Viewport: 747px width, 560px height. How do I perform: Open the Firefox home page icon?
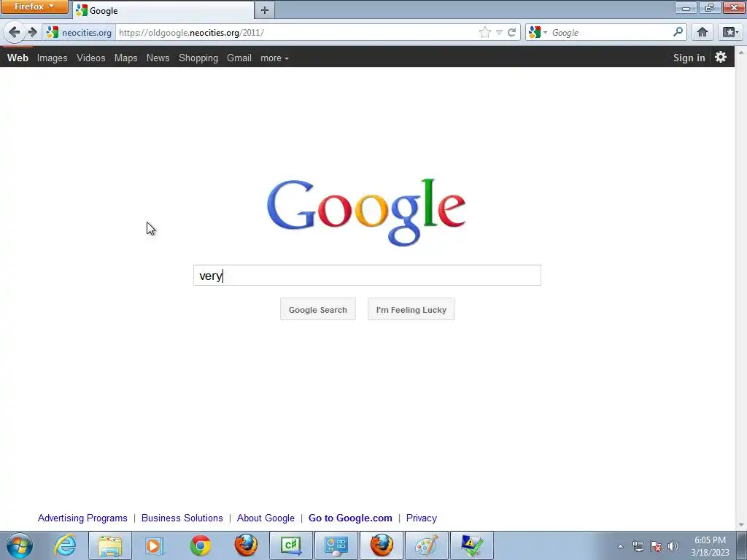point(703,32)
